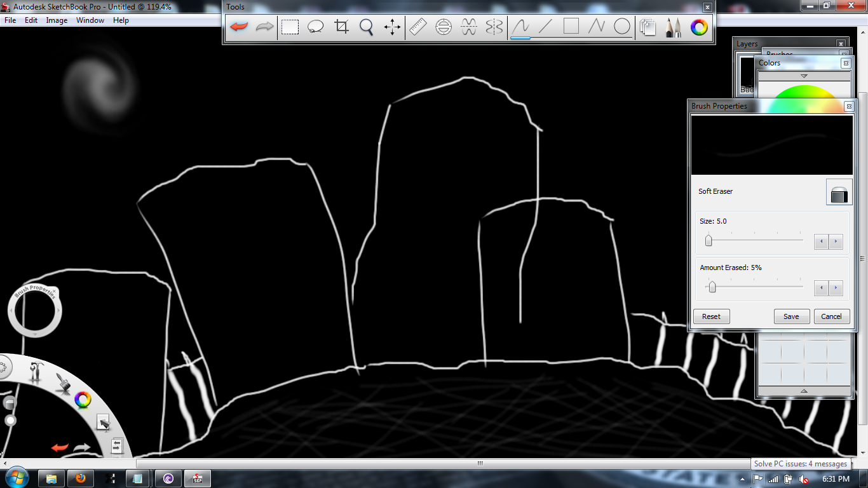Viewport: 868px width, 488px height.
Task: Open Windows Explorer from the taskbar
Action: pos(51,478)
